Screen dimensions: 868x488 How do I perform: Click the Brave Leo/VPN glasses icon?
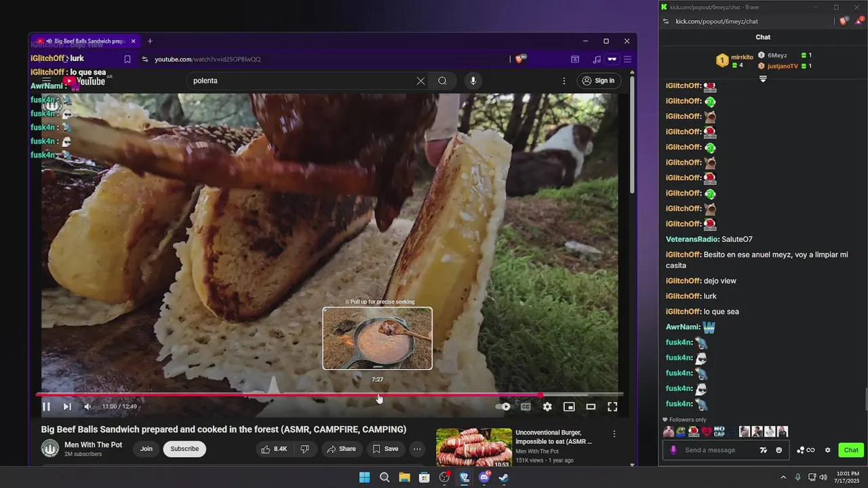(x=612, y=59)
